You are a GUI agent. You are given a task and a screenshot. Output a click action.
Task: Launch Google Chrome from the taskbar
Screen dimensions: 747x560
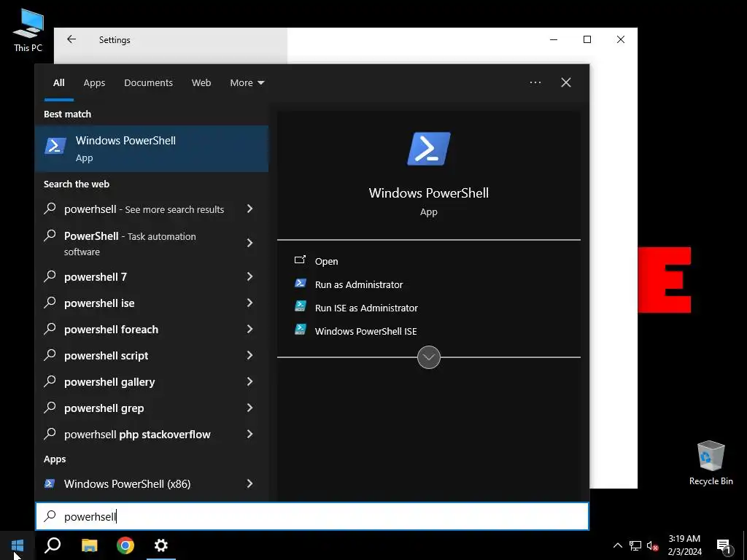pyautogui.click(x=125, y=545)
